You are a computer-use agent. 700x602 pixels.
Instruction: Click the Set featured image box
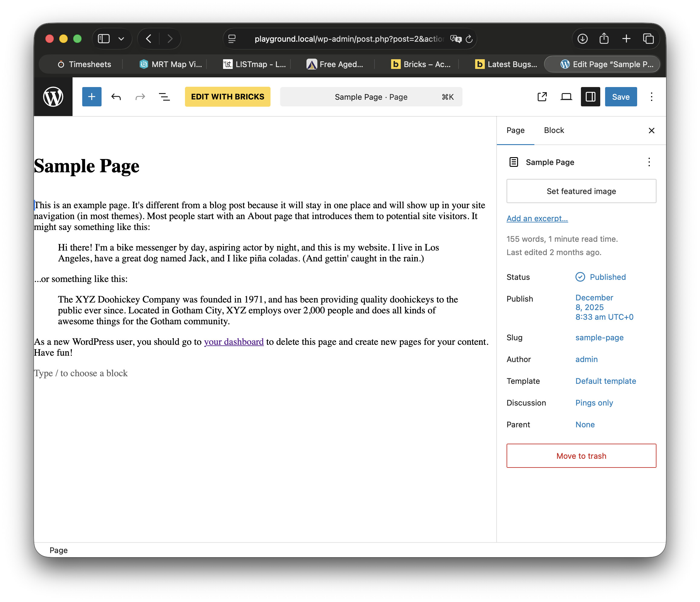pos(581,191)
